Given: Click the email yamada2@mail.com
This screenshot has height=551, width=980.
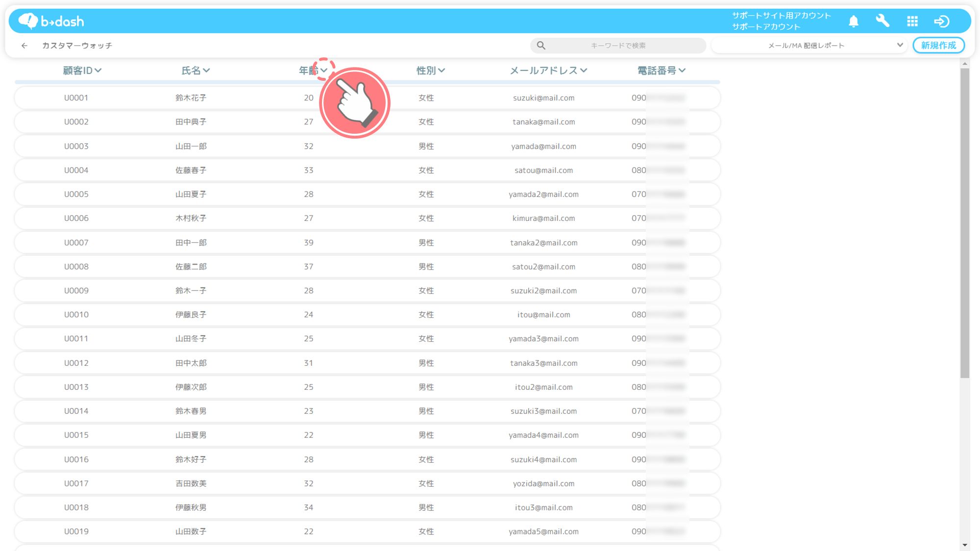Looking at the screenshot, I should (544, 194).
